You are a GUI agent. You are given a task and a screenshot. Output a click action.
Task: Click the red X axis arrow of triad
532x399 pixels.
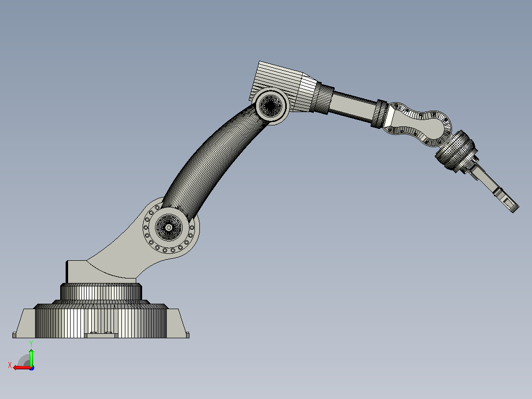(22, 368)
